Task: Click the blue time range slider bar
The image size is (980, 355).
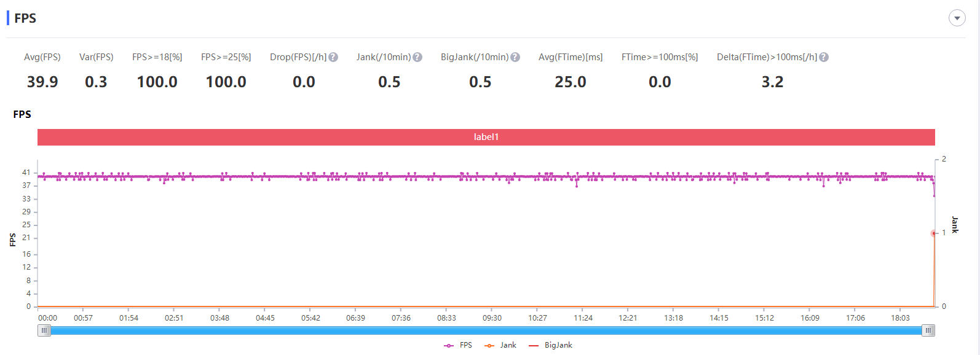Action: pyautogui.click(x=486, y=330)
